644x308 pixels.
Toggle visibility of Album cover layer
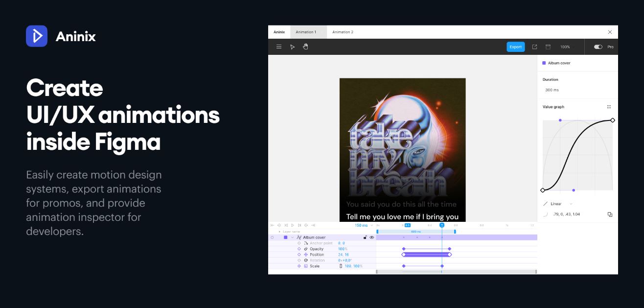pos(372,237)
